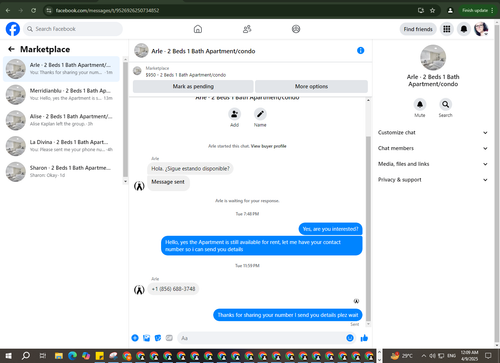Expand the Customize chat section
This screenshot has width=500, height=363.
(x=433, y=133)
